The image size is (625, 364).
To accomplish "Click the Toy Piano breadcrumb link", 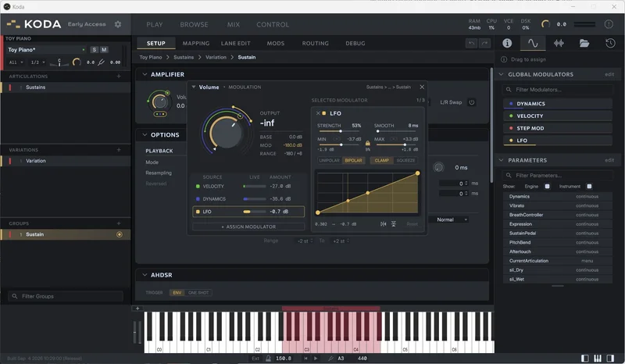I will point(151,57).
